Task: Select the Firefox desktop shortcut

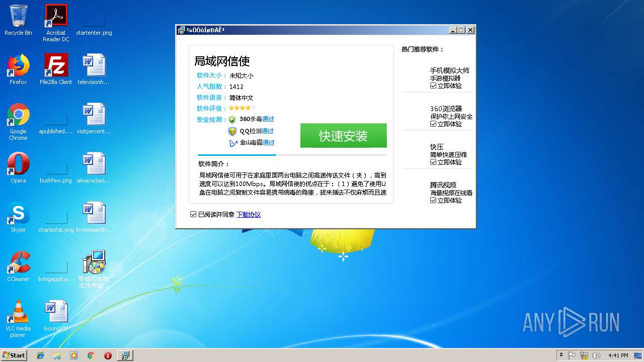Action: point(18,70)
